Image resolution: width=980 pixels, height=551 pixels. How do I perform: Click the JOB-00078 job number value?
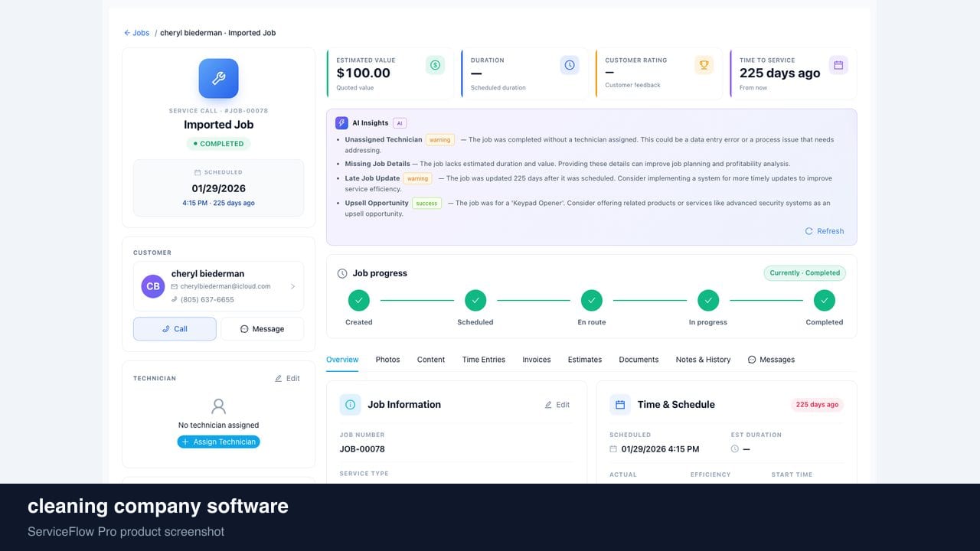point(362,449)
